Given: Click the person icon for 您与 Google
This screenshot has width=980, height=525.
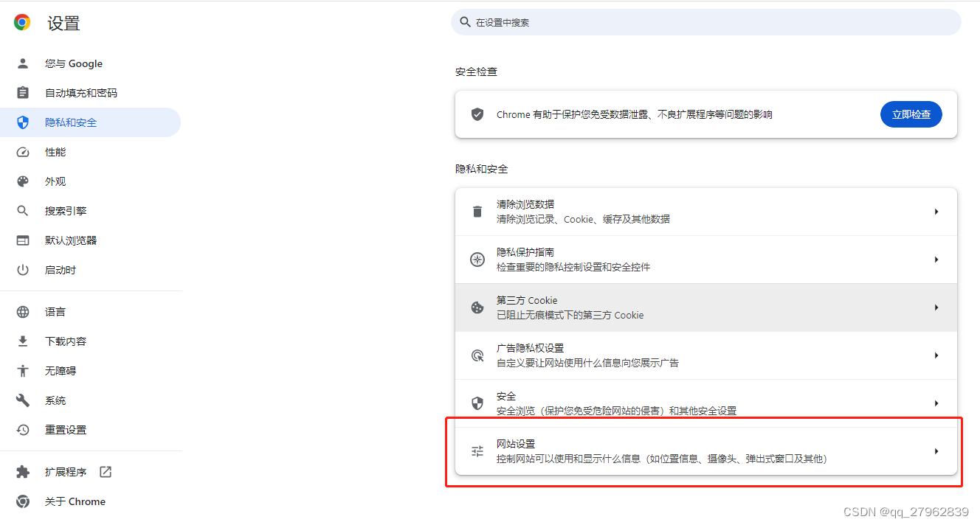Looking at the screenshot, I should (x=23, y=63).
